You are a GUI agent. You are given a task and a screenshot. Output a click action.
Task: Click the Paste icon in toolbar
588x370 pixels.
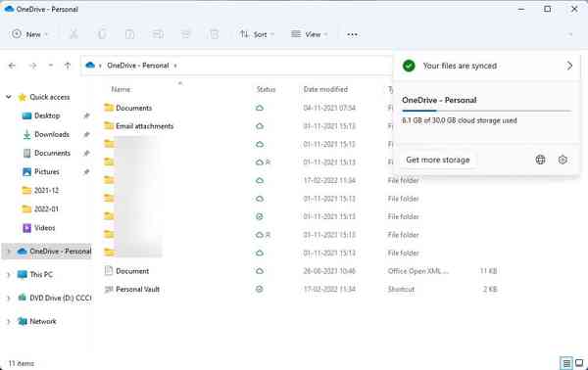[129, 34]
